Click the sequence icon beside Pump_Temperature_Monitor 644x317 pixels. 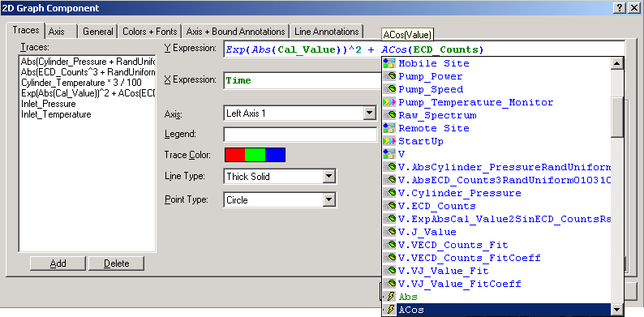click(389, 102)
